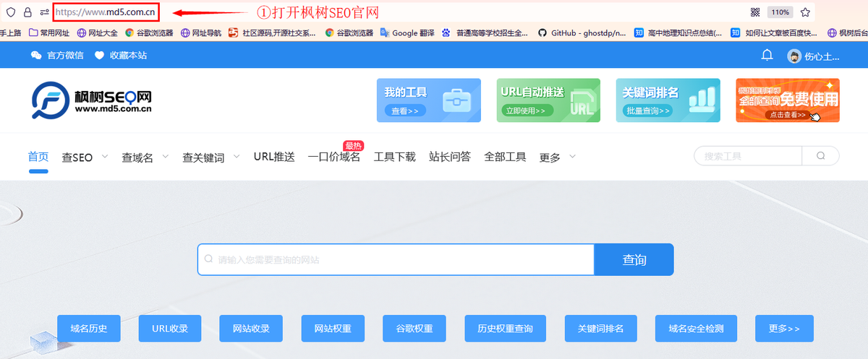Image resolution: width=868 pixels, height=359 pixels.
Task: Focus the website query input box
Action: pyautogui.click(x=396, y=259)
